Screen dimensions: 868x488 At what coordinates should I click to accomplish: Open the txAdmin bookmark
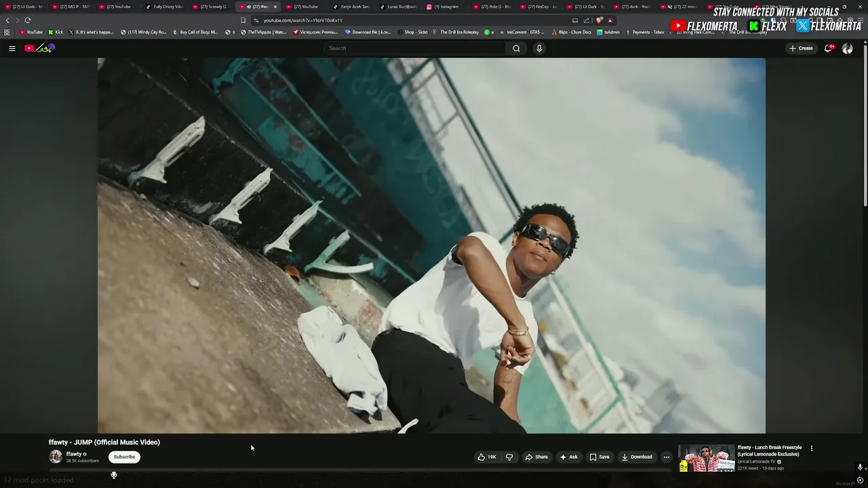(x=608, y=32)
